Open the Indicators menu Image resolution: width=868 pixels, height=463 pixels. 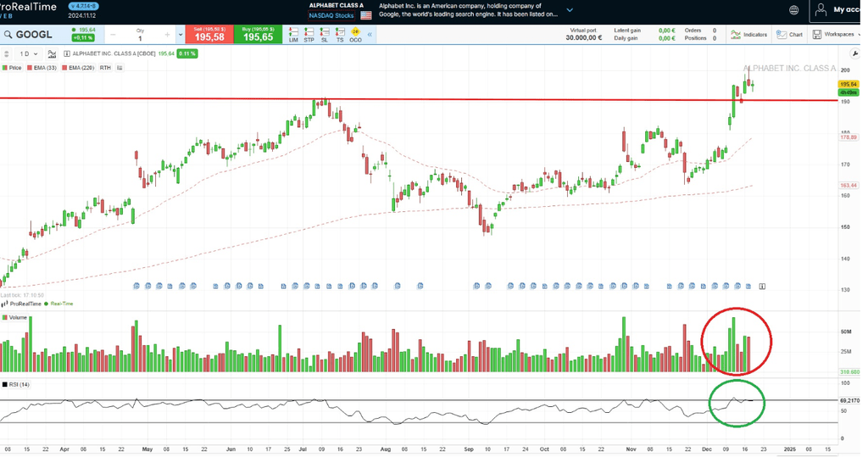749,35
